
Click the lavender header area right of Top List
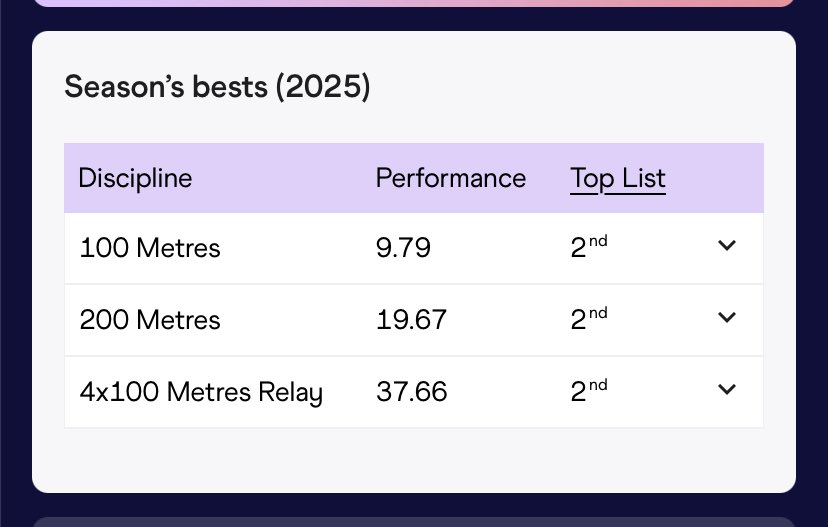point(714,178)
